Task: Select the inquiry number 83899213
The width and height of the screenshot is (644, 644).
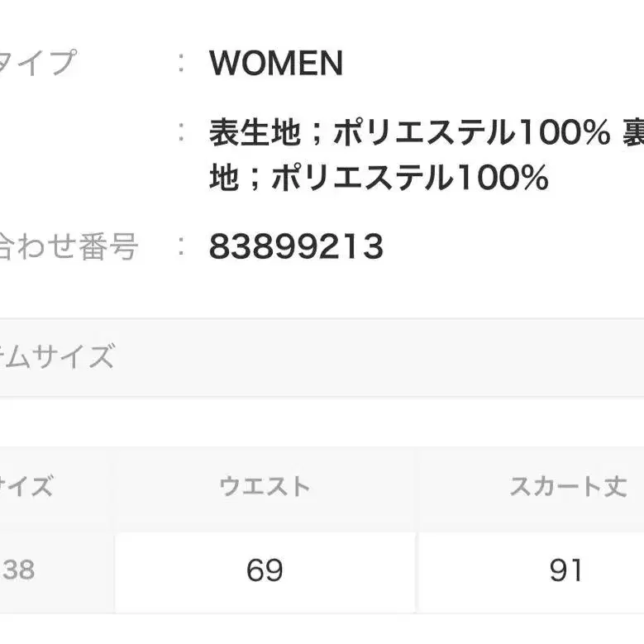Action: pyautogui.click(x=296, y=246)
